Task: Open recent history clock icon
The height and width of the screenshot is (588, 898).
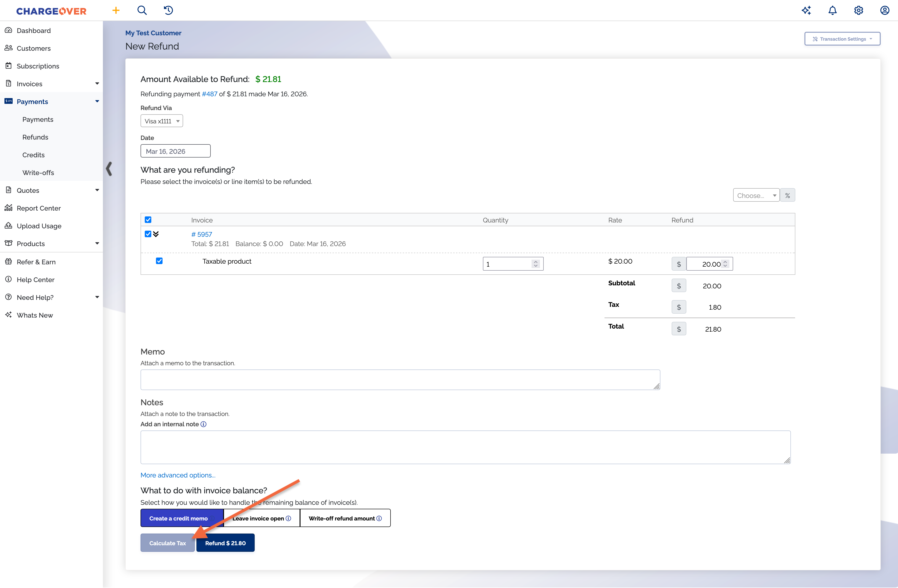Action: click(168, 10)
